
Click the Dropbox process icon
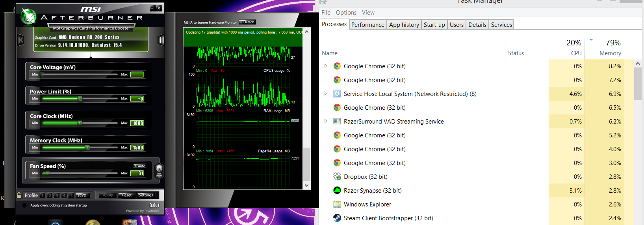(x=337, y=176)
